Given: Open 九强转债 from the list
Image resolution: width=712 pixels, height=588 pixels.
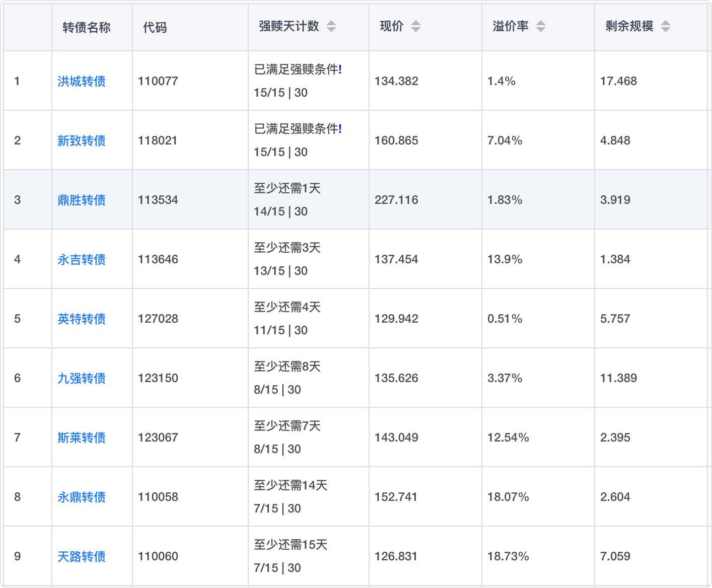Looking at the screenshot, I should tap(82, 378).
